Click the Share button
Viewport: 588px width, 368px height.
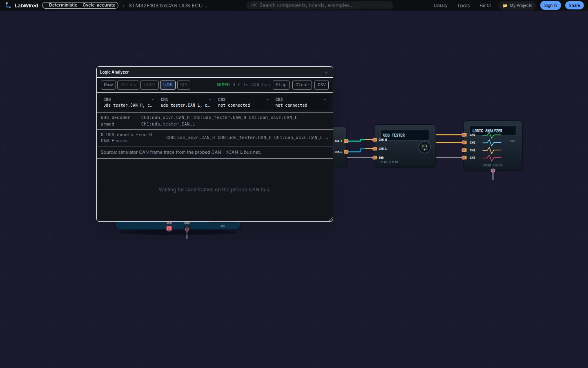point(575,6)
